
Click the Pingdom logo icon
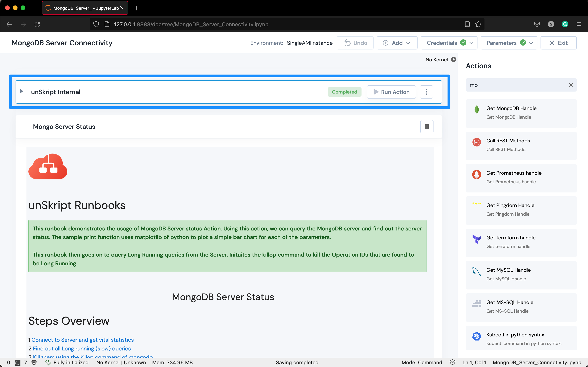(x=477, y=203)
